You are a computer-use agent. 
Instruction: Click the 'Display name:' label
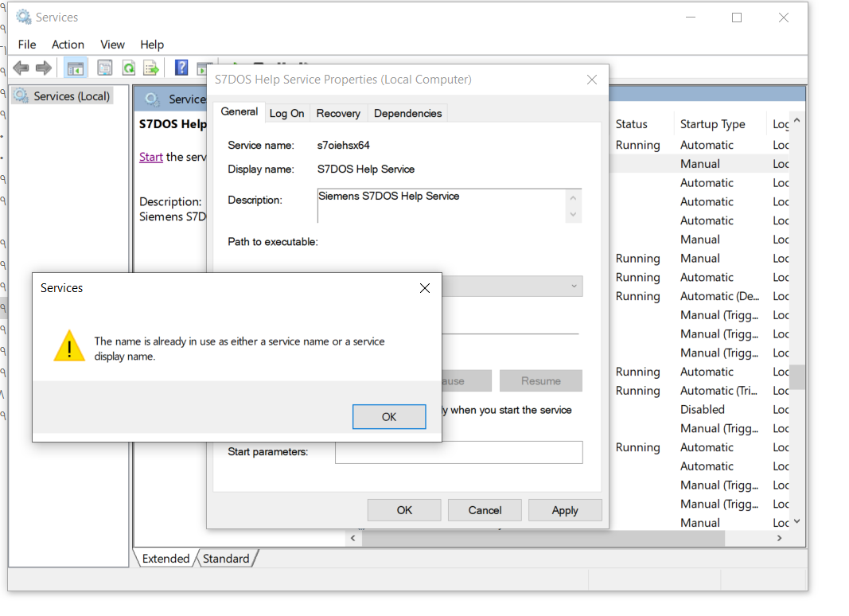(261, 169)
